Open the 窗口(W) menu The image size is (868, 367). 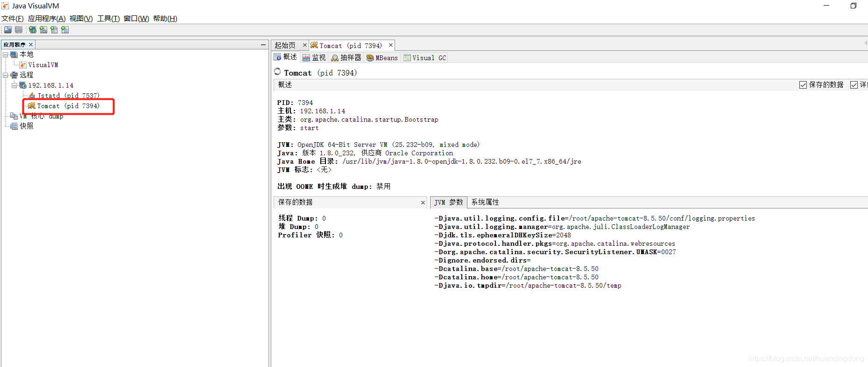coord(136,19)
